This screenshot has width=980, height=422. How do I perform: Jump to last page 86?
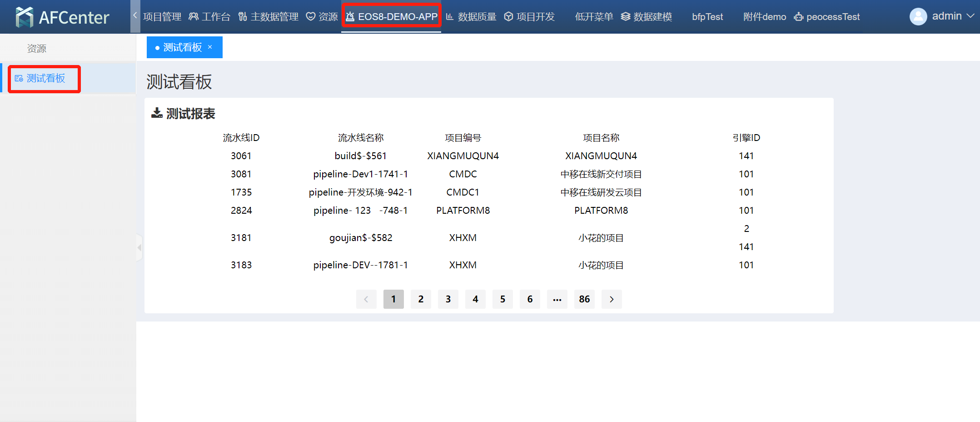[584, 299]
